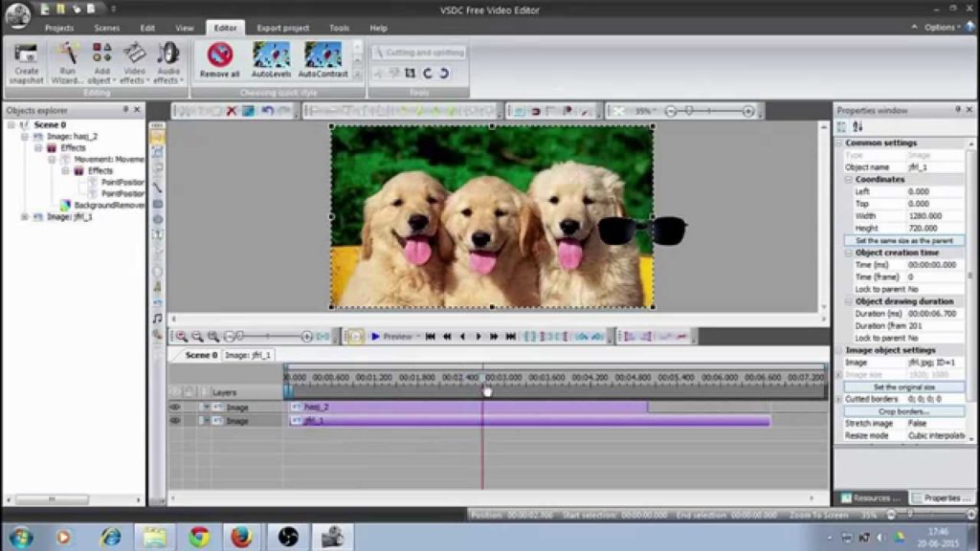Viewport: 980px width, 551px height.
Task: Toggle visibility of the jfrl_1 image layer
Action: point(175,420)
